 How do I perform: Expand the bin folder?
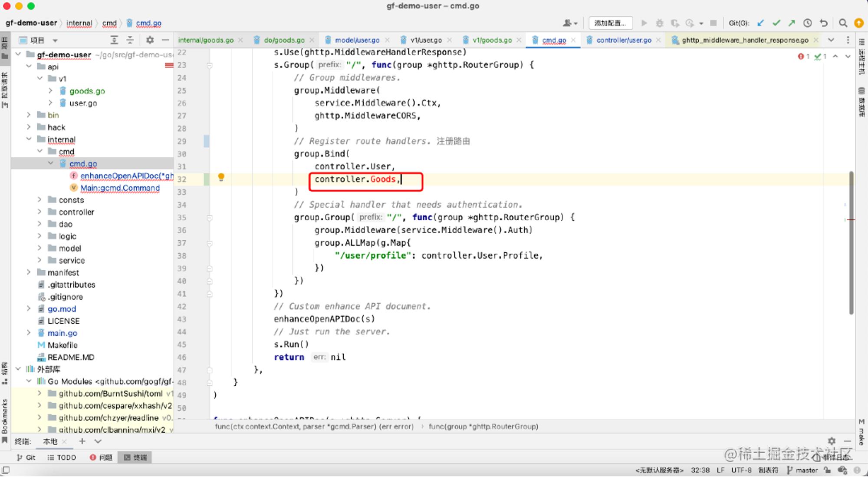pos(29,115)
